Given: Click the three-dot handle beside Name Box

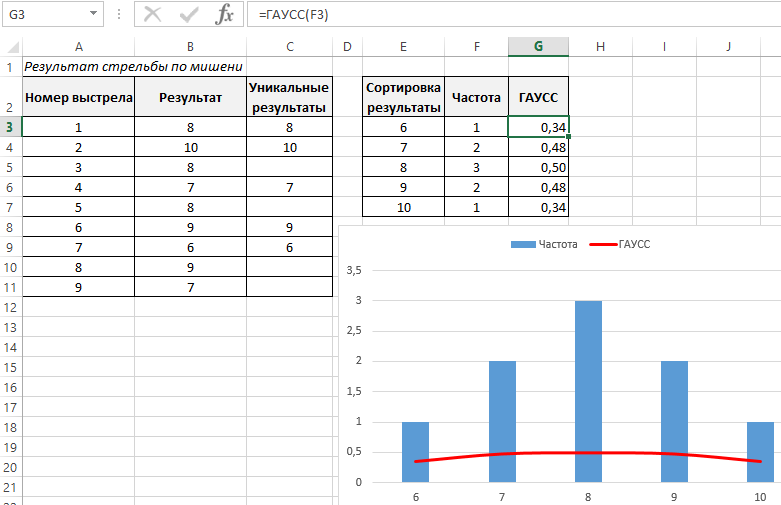Looking at the screenshot, I should click(x=119, y=14).
